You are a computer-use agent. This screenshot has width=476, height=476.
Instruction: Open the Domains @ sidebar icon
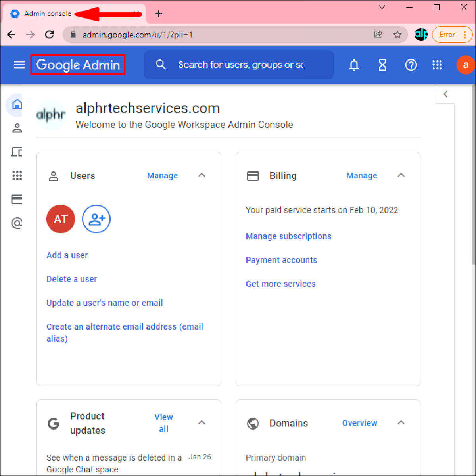17,223
